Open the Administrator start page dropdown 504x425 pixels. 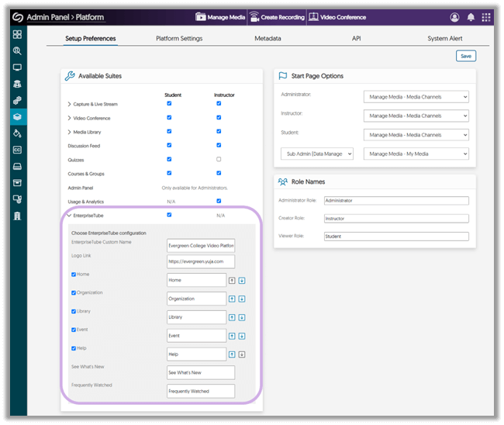[416, 97]
